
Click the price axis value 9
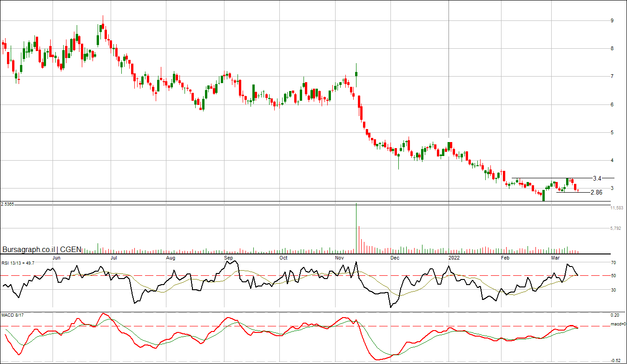pos(612,21)
